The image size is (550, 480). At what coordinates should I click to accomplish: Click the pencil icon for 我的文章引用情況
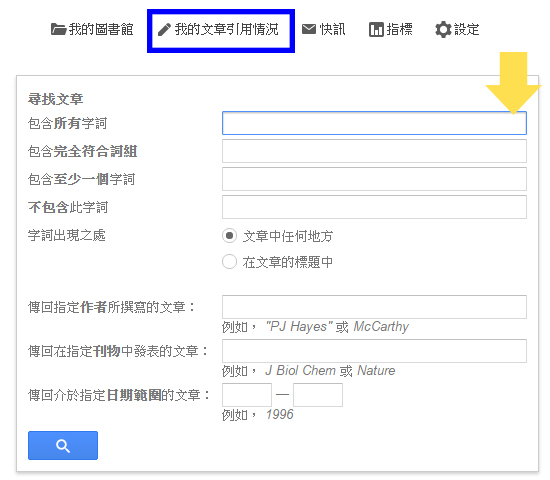(x=164, y=30)
